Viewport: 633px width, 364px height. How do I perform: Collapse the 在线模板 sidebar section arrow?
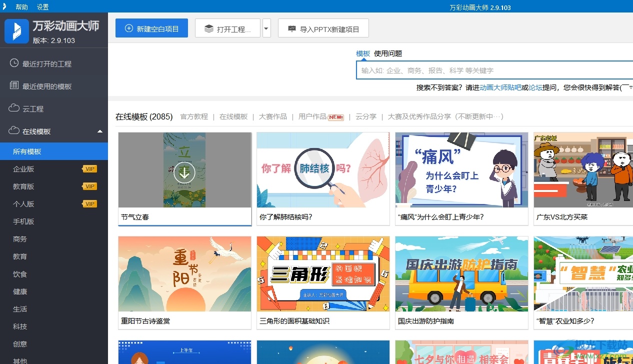[x=100, y=131]
